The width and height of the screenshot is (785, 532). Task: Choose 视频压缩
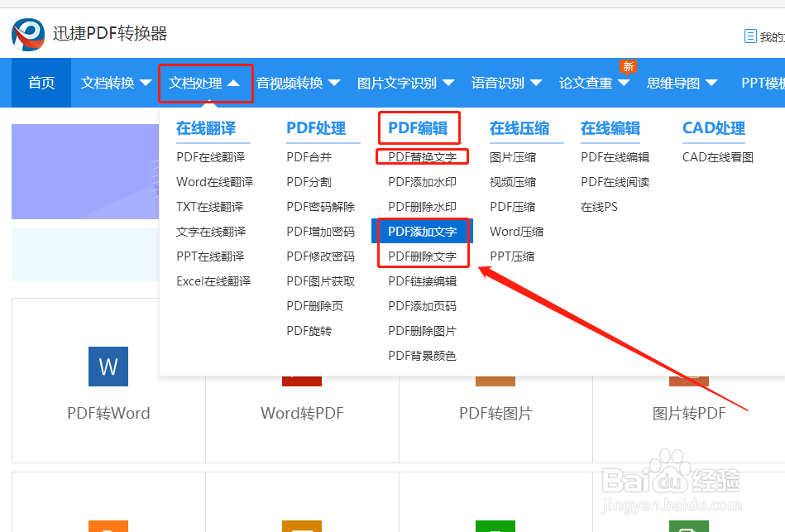pyautogui.click(x=513, y=182)
